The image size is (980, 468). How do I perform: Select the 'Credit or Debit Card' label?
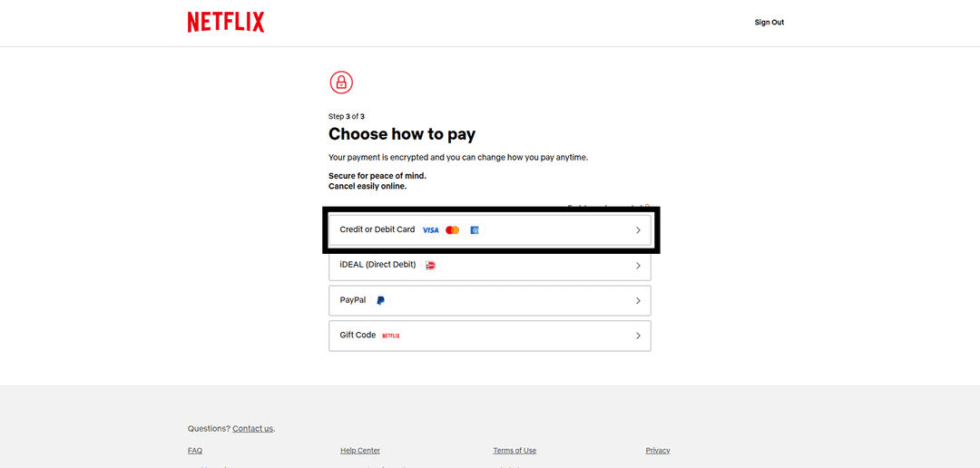click(x=377, y=229)
